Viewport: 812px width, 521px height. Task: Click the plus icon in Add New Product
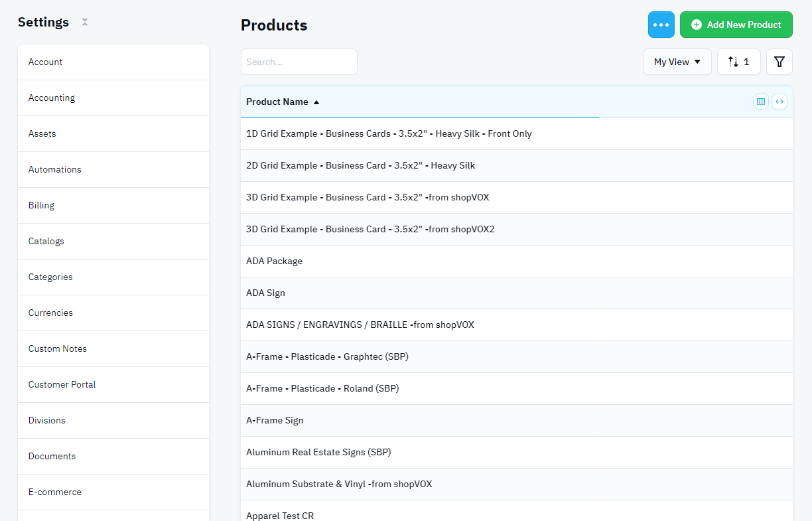pos(697,25)
